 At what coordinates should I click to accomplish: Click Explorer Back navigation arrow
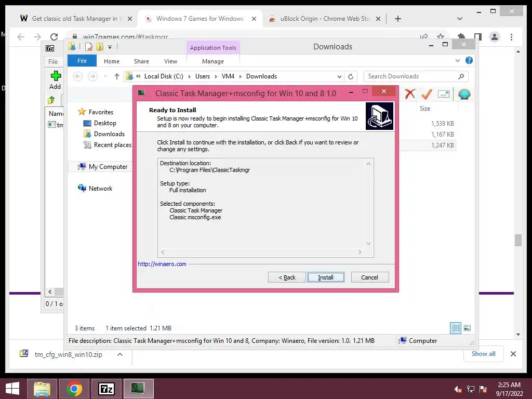(78, 76)
